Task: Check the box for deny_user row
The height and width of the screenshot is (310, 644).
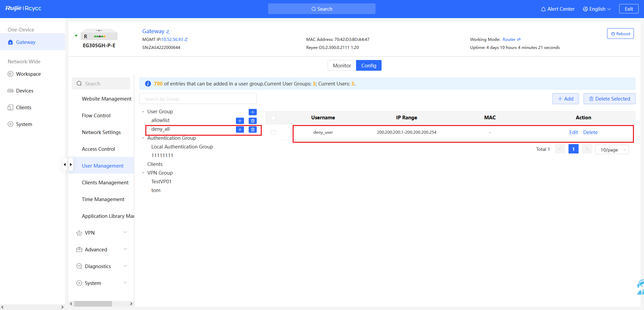Action: pos(273,132)
